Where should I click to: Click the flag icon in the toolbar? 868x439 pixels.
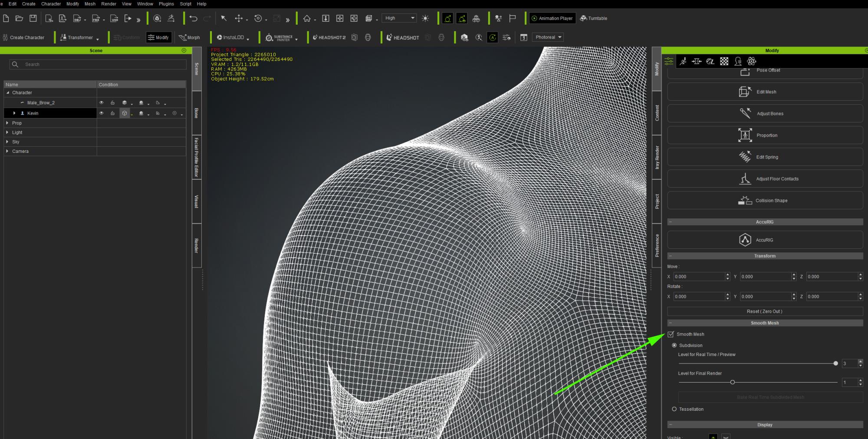(513, 18)
